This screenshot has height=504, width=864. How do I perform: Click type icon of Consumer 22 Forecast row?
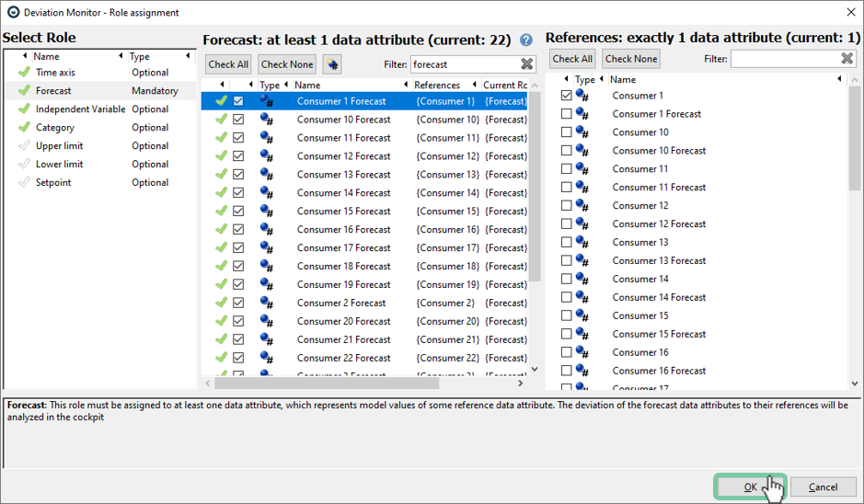pos(267,358)
